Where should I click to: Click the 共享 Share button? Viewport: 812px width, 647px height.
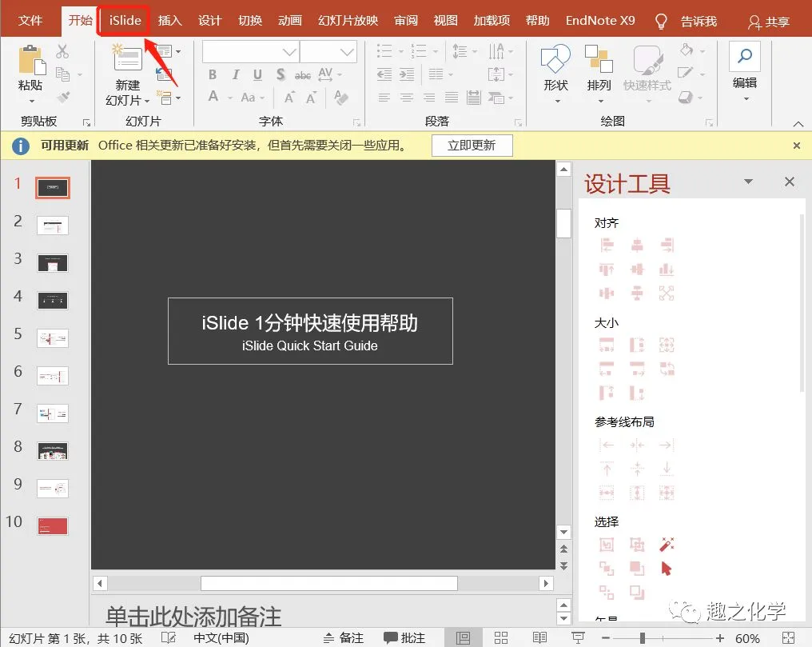[x=769, y=22]
